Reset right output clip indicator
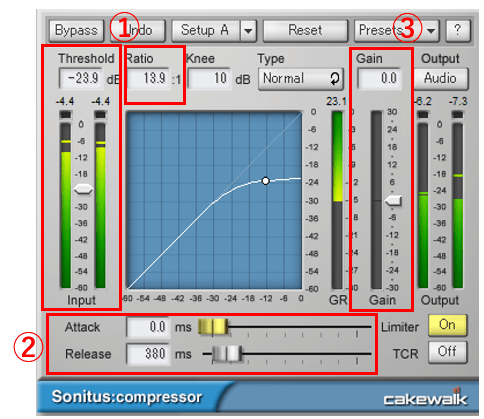This screenshot has width=484, height=419. 458,115
